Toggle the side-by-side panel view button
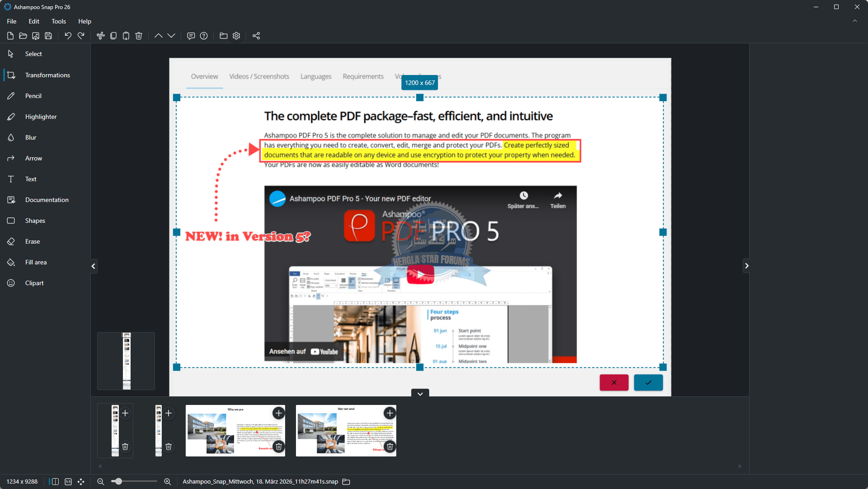Screen dimensions: 868x489 (55, 482)
